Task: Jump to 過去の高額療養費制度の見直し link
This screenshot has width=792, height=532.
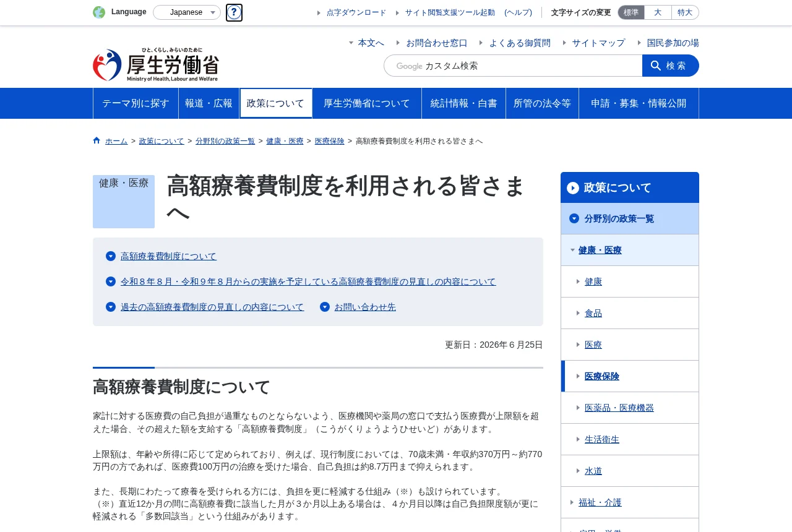Action: 212,307
